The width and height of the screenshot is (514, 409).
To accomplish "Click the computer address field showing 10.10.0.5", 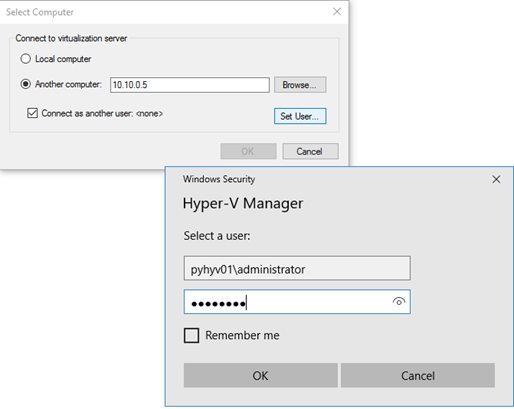I will click(x=190, y=85).
